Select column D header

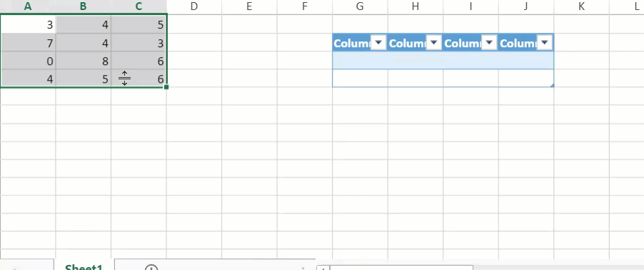tap(194, 6)
